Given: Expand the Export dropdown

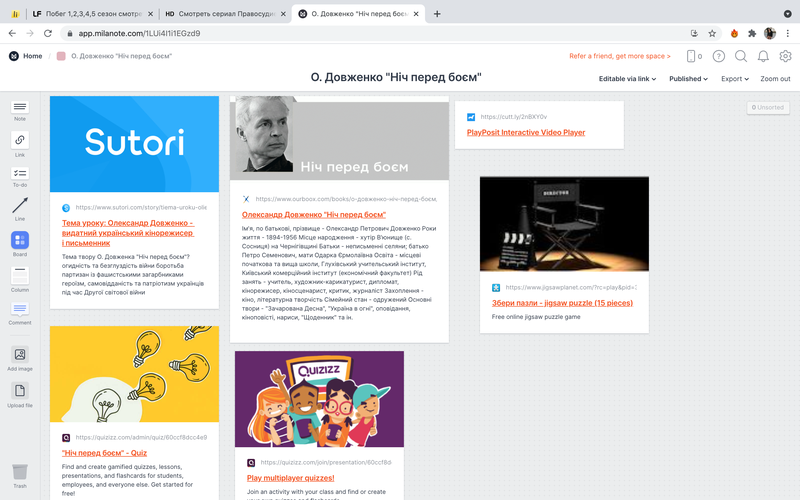Looking at the screenshot, I should (x=735, y=79).
